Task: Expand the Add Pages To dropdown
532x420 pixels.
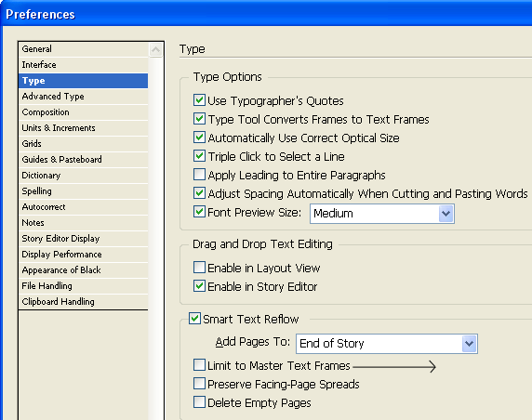Action: pyautogui.click(x=387, y=344)
